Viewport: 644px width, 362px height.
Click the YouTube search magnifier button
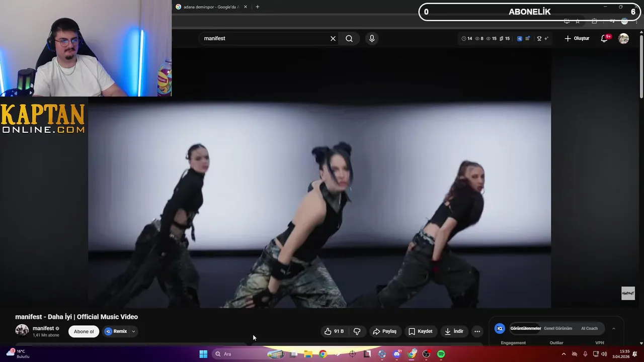click(x=349, y=38)
